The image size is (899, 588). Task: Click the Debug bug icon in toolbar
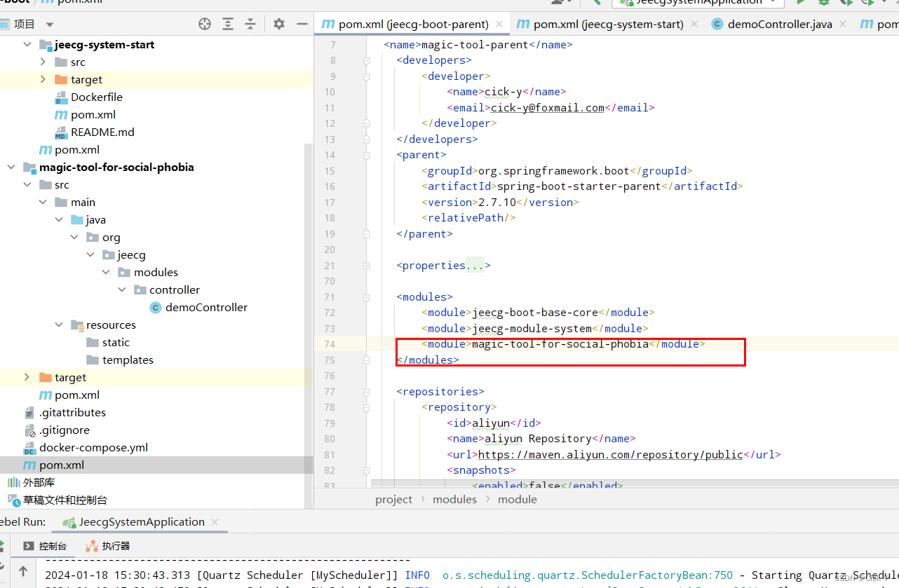coord(824,2)
